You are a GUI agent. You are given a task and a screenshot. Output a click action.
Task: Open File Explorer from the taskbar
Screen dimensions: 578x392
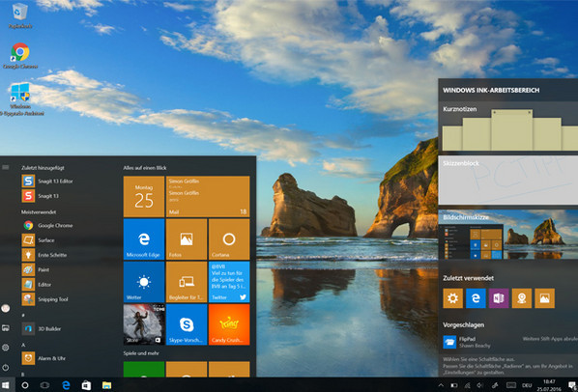[x=107, y=385]
